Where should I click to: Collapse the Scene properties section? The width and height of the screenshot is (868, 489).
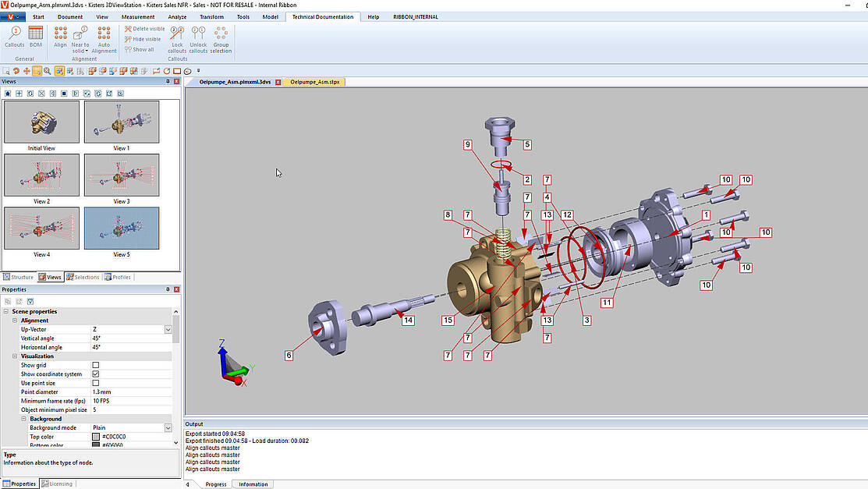6,311
